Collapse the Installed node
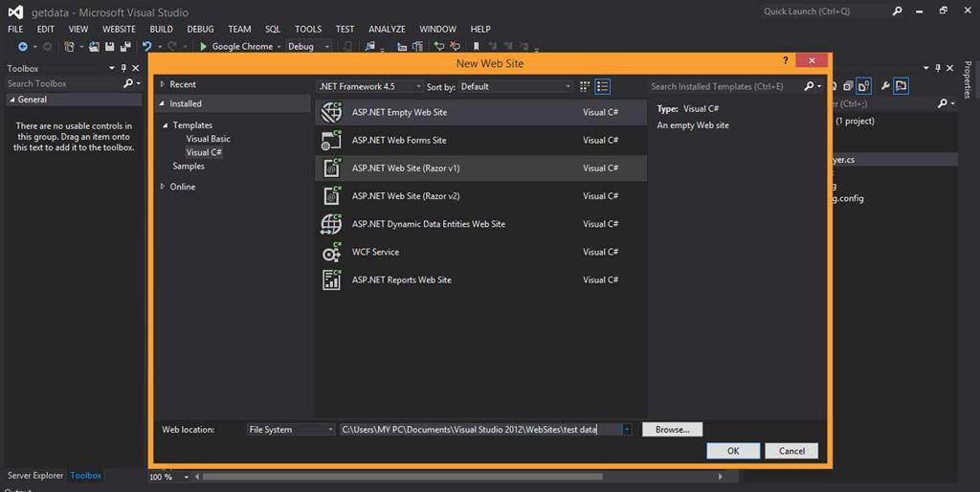Viewport: 980px width, 492px height. 162,103
